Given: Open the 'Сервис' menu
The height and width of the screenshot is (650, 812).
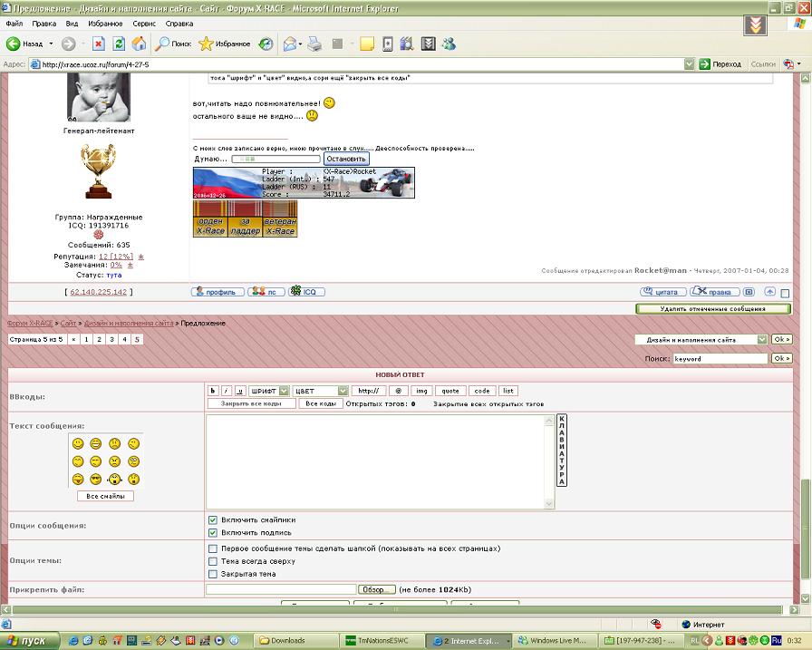Looking at the screenshot, I should (x=144, y=24).
